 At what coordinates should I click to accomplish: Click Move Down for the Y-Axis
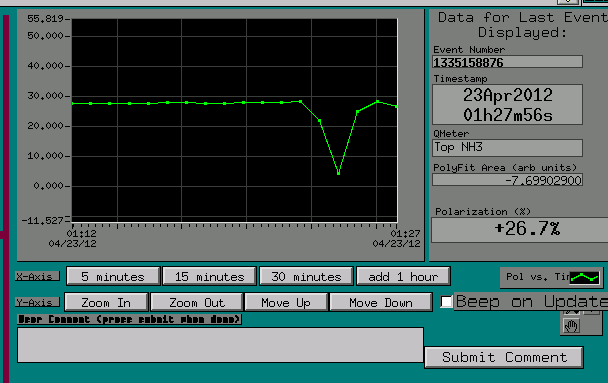click(x=381, y=302)
